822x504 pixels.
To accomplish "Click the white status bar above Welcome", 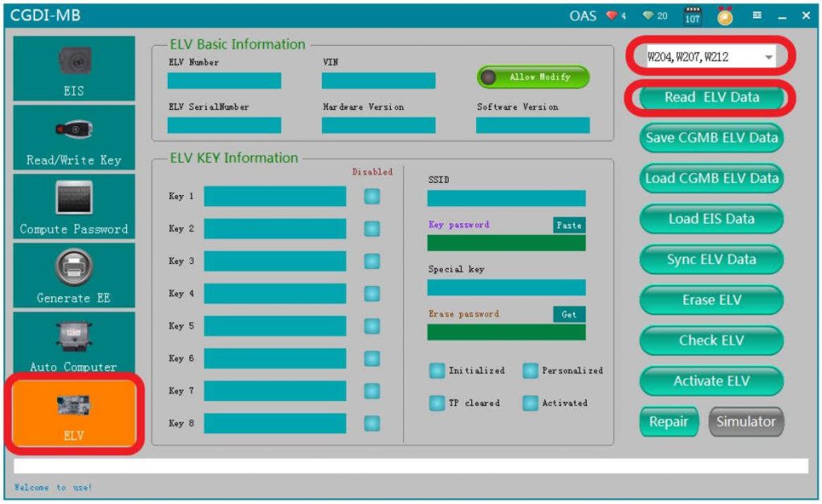I will pos(411,466).
